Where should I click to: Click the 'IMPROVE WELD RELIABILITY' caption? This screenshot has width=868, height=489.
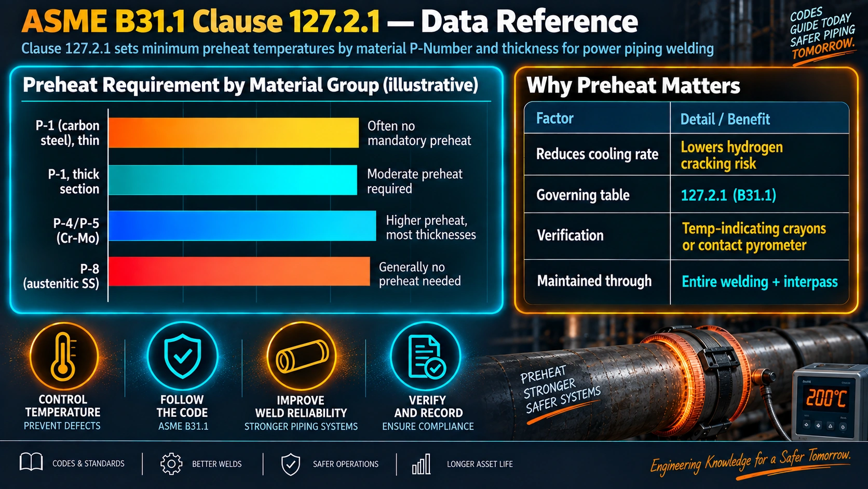point(301,407)
